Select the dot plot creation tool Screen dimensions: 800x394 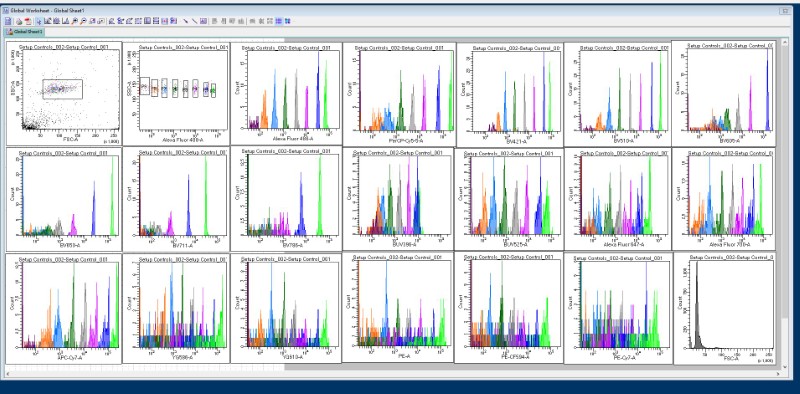pyautogui.click(x=47, y=21)
